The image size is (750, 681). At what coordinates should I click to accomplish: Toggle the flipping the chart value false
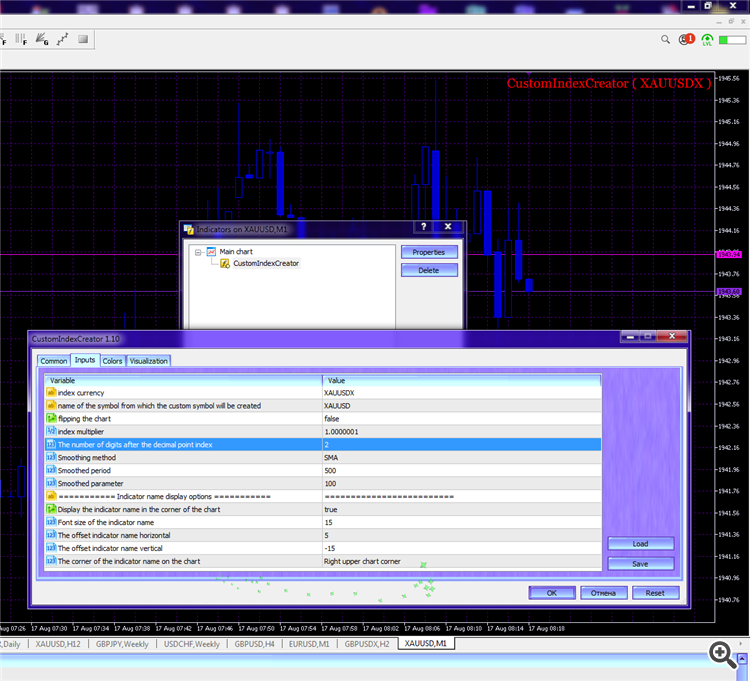460,419
